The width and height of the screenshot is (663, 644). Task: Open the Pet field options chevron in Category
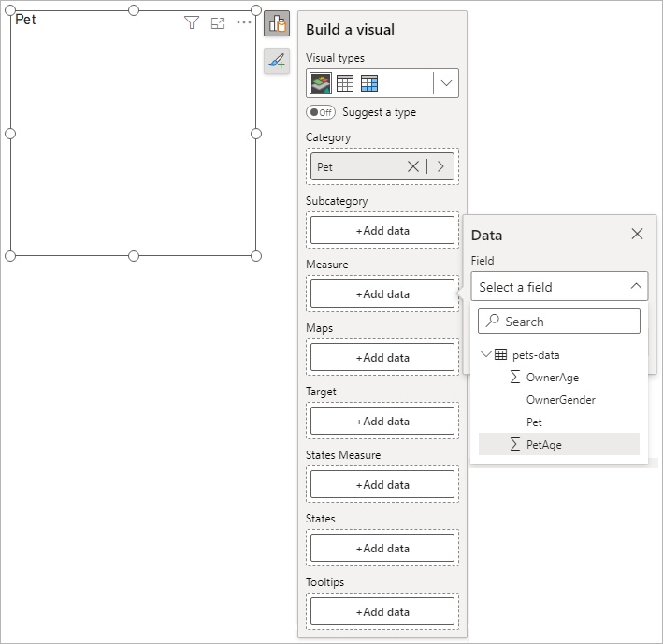(440, 167)
